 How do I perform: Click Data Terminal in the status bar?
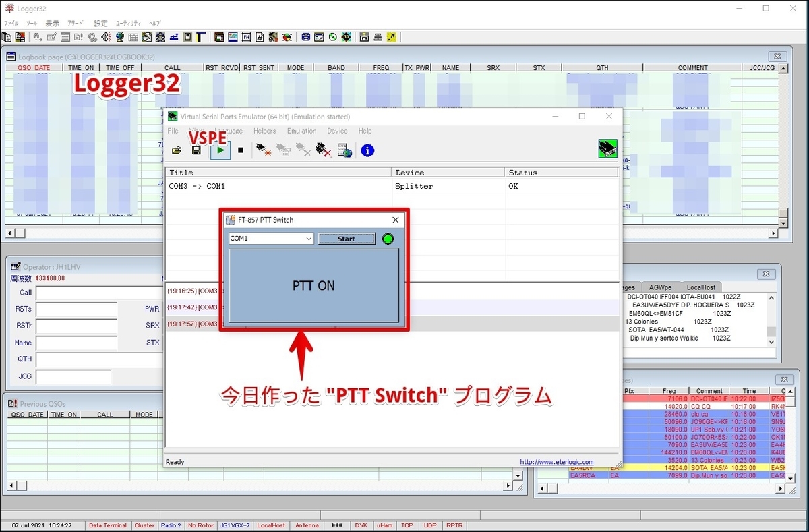click(108, 525)
